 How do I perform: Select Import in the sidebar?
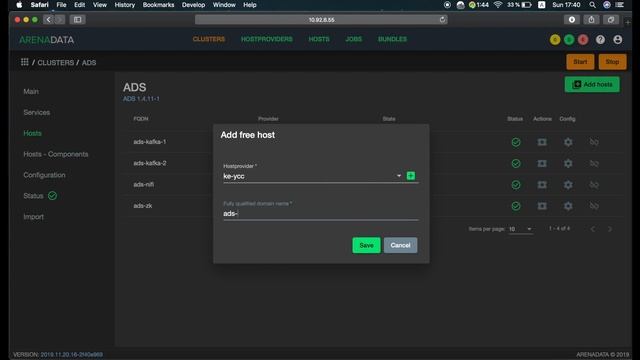pyautogui.click(x=33, y=217)
